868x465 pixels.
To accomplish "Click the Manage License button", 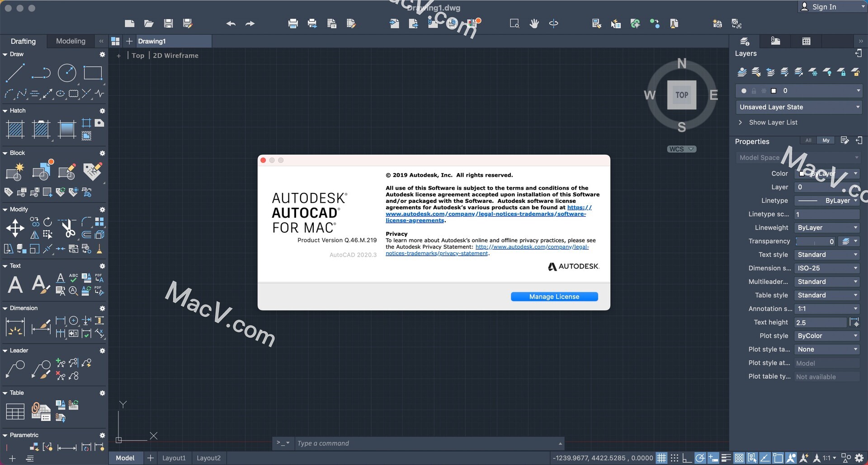I will click(x=554, y=296).
